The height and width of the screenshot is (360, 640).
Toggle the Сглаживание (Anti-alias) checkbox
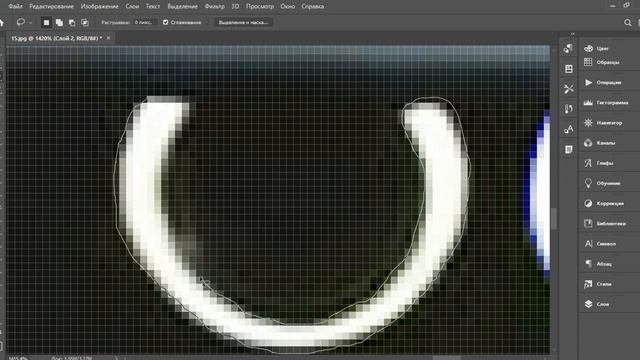point(165,22)
